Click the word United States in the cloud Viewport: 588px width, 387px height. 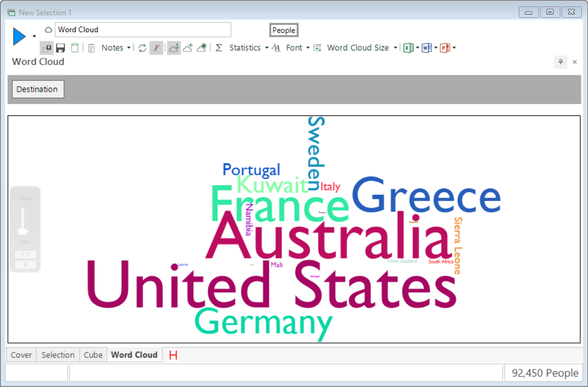271,284
